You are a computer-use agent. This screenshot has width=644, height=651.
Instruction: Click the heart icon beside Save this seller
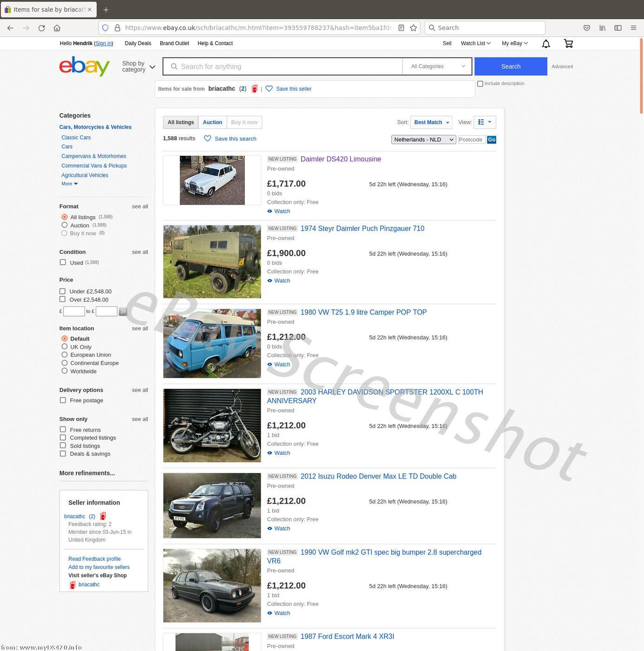(269, 89)
